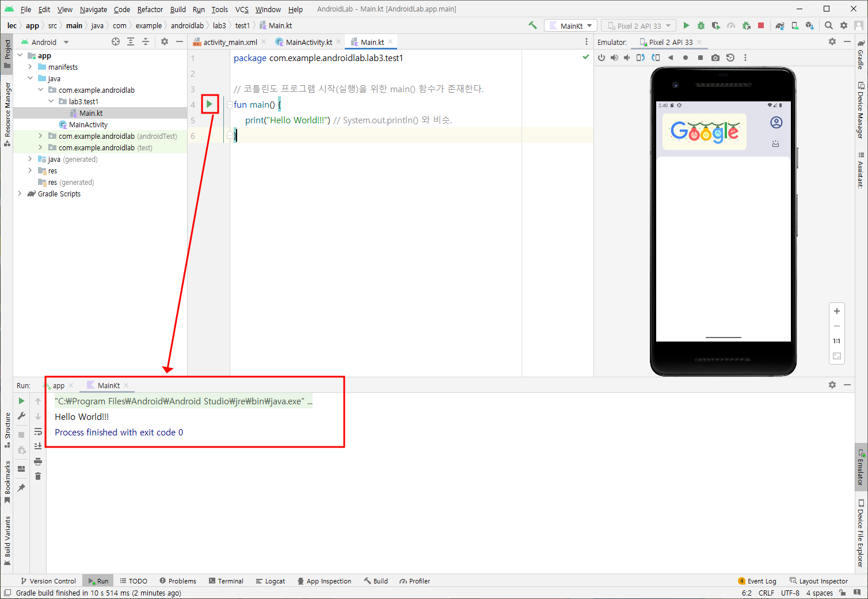868x599 pixels.
Task: Tap the emulator Overview square button
Action: coord(701,58)
